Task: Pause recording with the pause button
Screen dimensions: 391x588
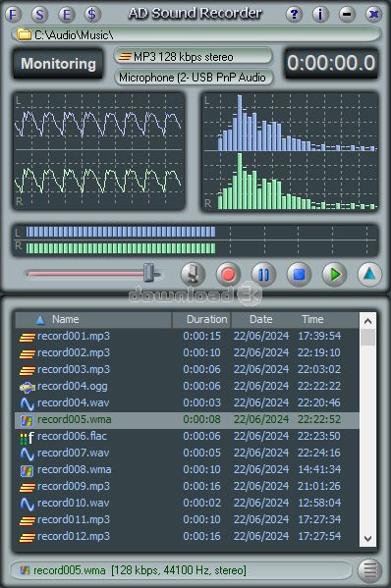Action: [x=263, y=275]
